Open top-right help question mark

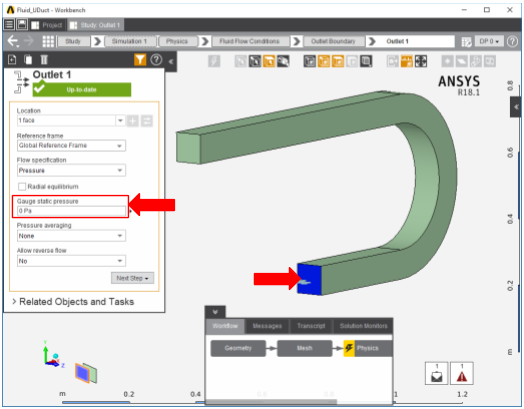pos(512,41)
